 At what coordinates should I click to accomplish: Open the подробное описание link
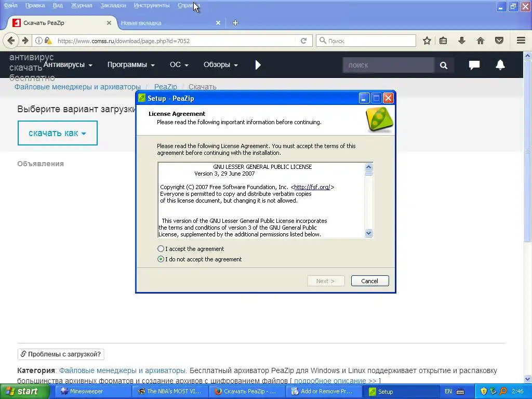[x=330, y=381]
